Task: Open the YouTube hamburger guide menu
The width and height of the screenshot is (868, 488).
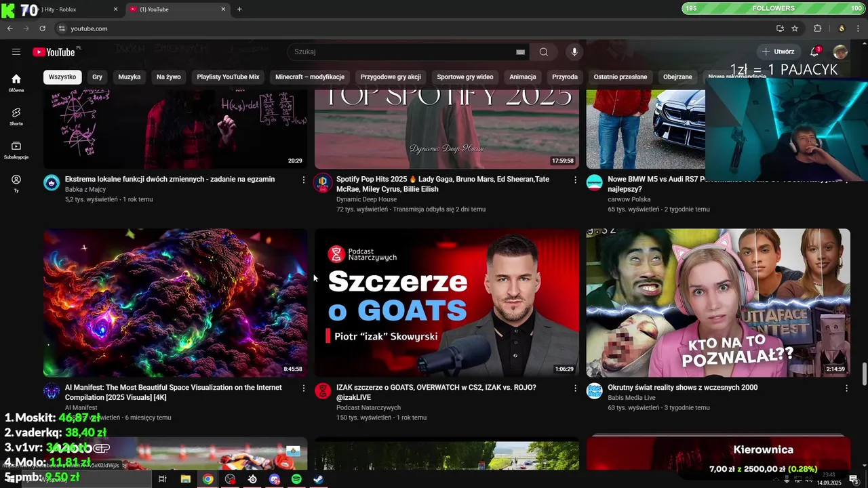Action: [x=16, y=52]
